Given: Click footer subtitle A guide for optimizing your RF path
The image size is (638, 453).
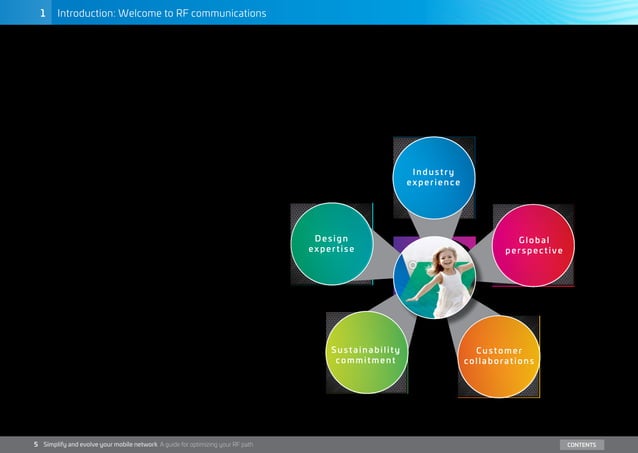Looking at the screenshot, I should point(206,444).
